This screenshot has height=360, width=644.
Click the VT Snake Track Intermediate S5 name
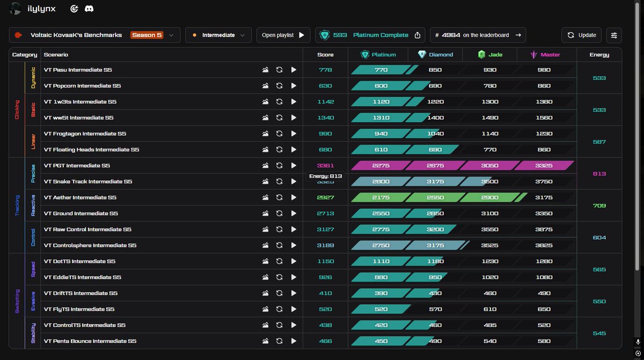88,181
